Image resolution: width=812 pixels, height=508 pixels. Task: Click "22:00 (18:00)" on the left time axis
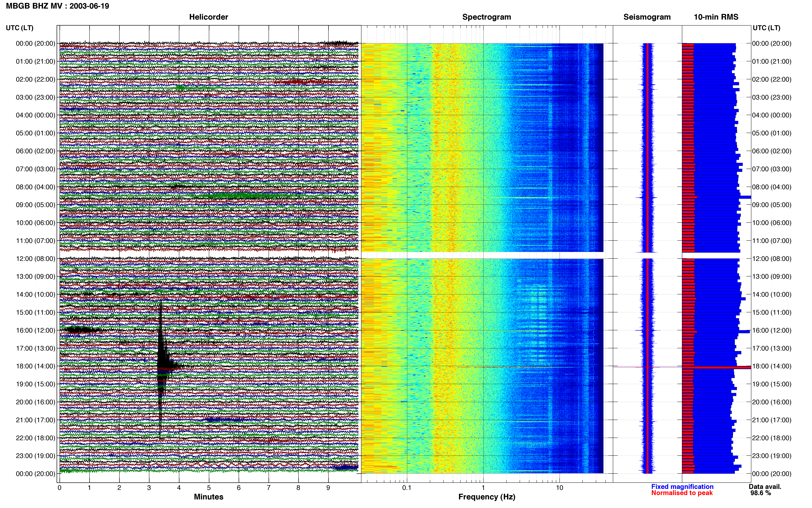pos(36,438)
